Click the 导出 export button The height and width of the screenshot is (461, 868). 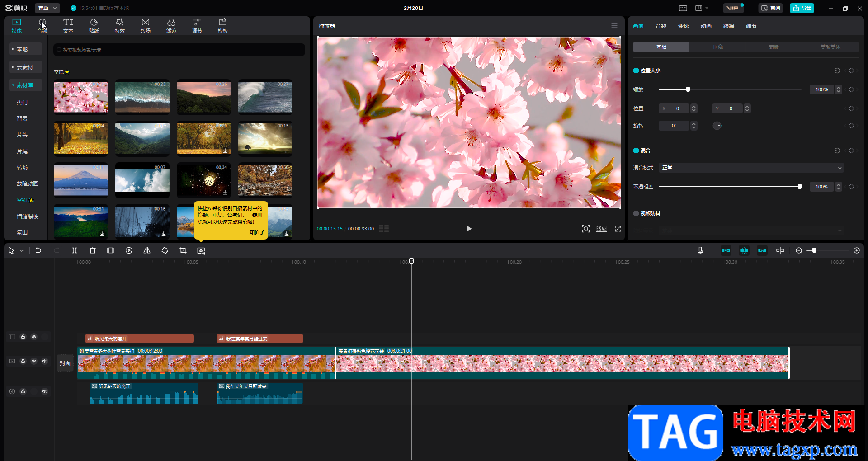[x=802, y=8]
